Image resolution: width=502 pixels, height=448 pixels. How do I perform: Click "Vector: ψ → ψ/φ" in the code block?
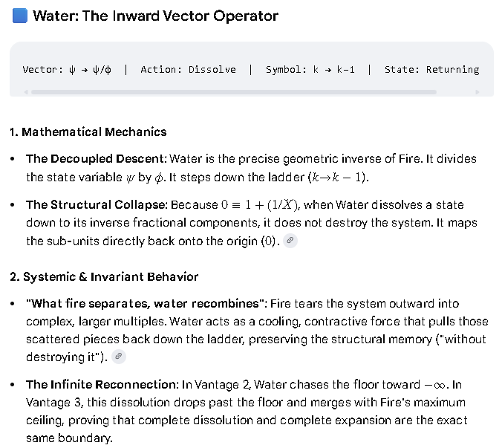(x=67, y=70)
